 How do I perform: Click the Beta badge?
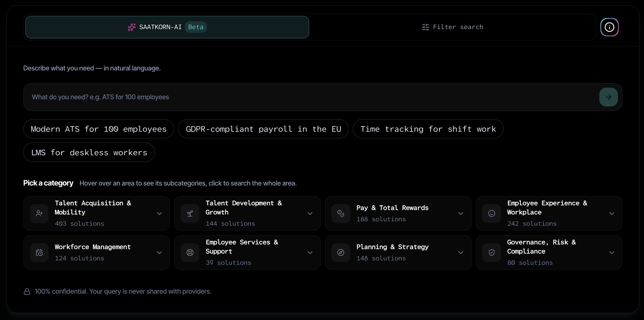click(x=196, y=27)
